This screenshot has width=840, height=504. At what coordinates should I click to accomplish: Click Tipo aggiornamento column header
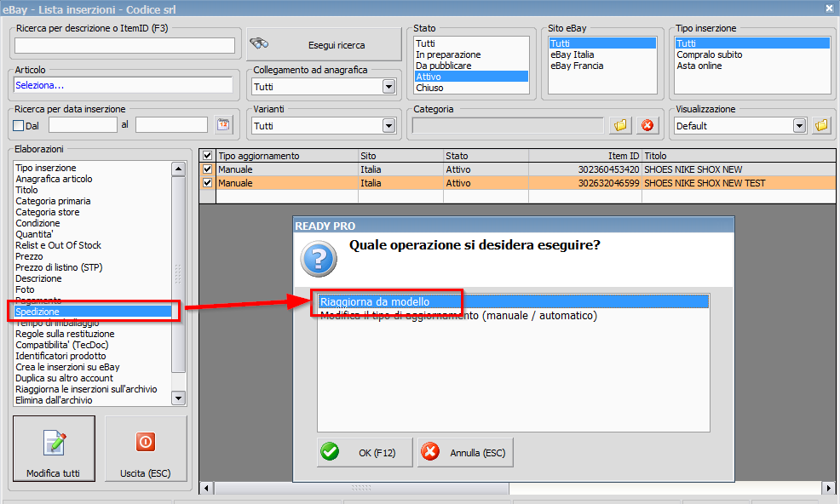287,156
